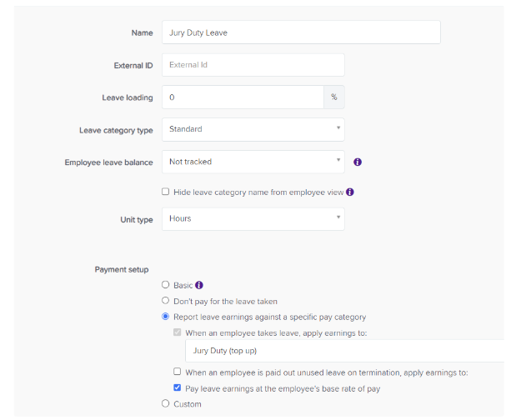Click the info icon beside Basic option
This screenshot has width=506, height=420.
coord(199,285)
